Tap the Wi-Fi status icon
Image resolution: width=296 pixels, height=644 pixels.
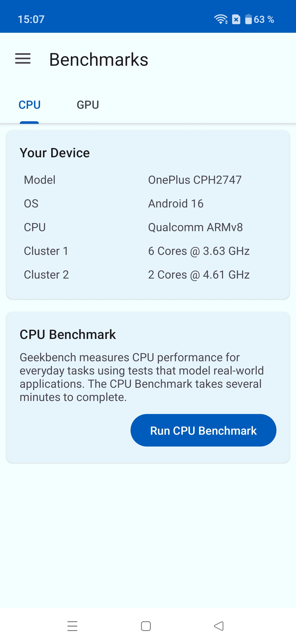pos(221,19)
